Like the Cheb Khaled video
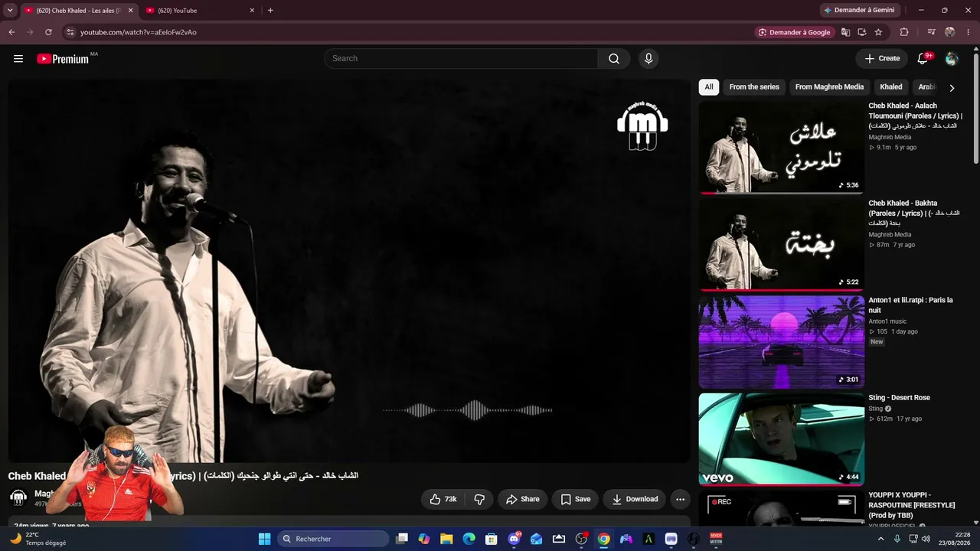980x551 pixels. pyautogui.click(x=444, y=499)
